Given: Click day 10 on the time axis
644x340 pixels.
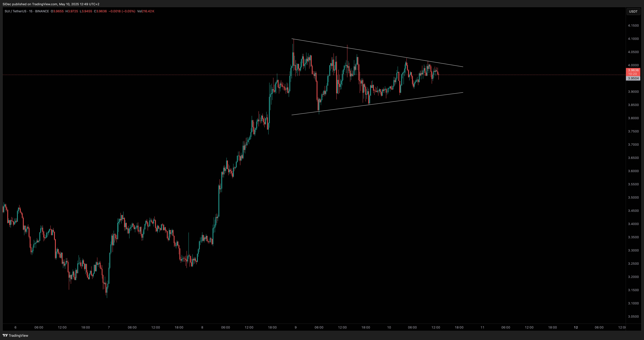Looking at the screenshot, I should pyautogui.click(x=389, y=327).
